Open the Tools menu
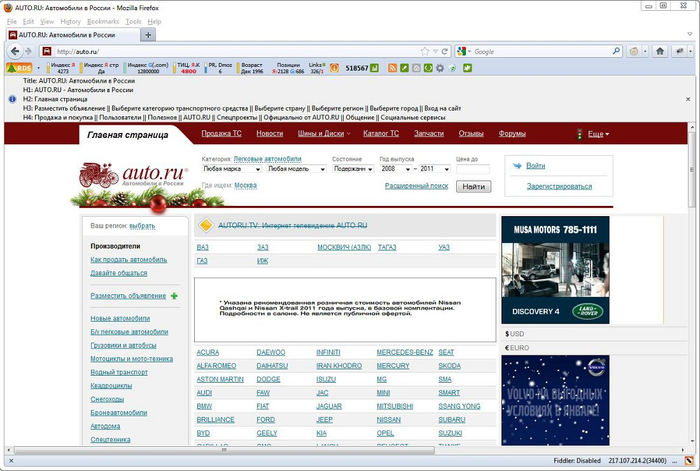Viewport: 700px width, 471px height. pyautogui.click(x=133, y=21)
